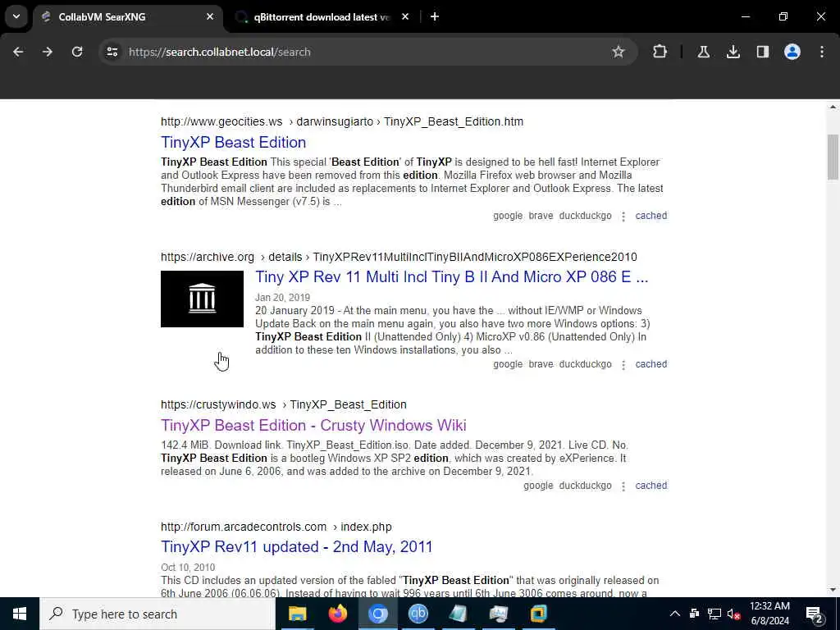Close the qBittorrent download tab
Viewport: 840px width, 630px height.
(x=405, y=16)
